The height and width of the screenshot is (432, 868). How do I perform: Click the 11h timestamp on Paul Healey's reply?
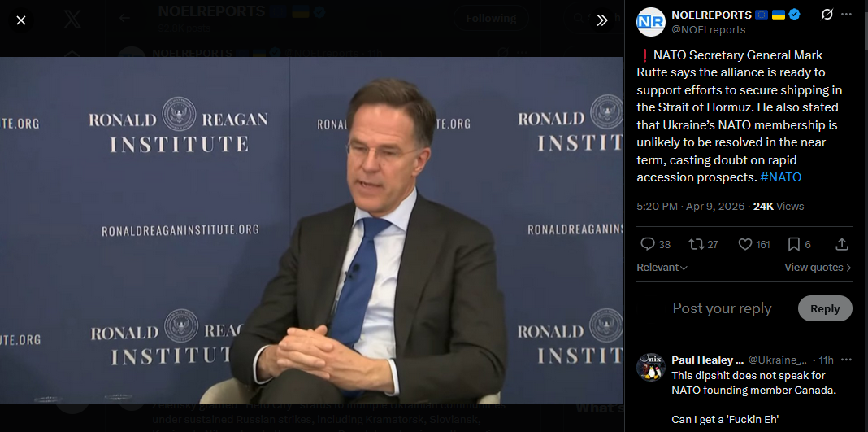825,360
